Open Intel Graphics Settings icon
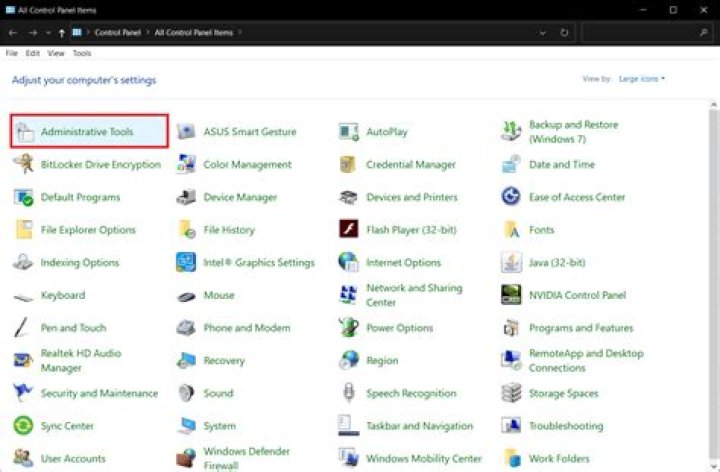The image size is (720, 472). click(x=186, y=262)
